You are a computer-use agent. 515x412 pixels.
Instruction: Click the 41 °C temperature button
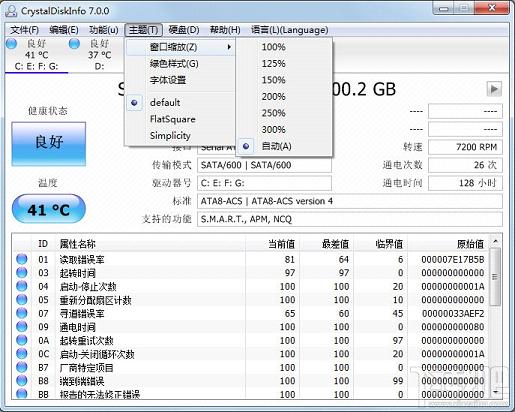(49, 209)
